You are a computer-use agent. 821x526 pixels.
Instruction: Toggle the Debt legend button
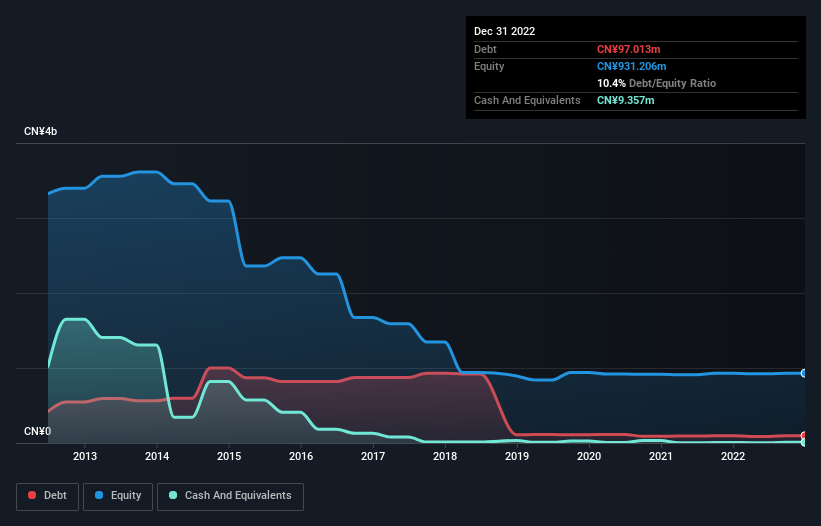pyautogui.click(x=48, y=496)
